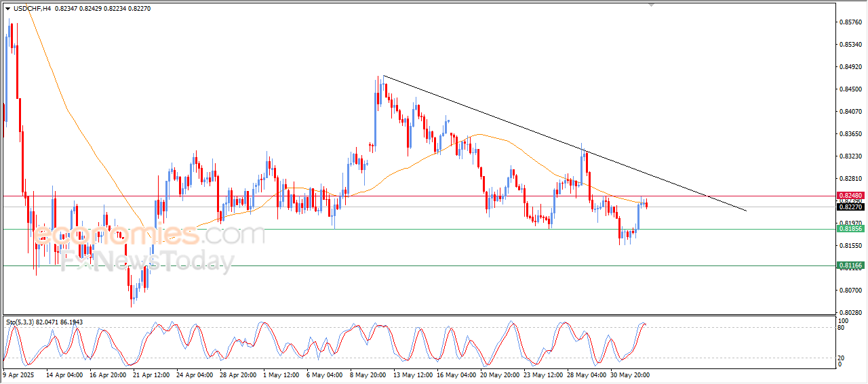The height and width of the screenshot is (384, 868).
Task: Click the 1 May 12:00 time label
Action: (281, 374)
